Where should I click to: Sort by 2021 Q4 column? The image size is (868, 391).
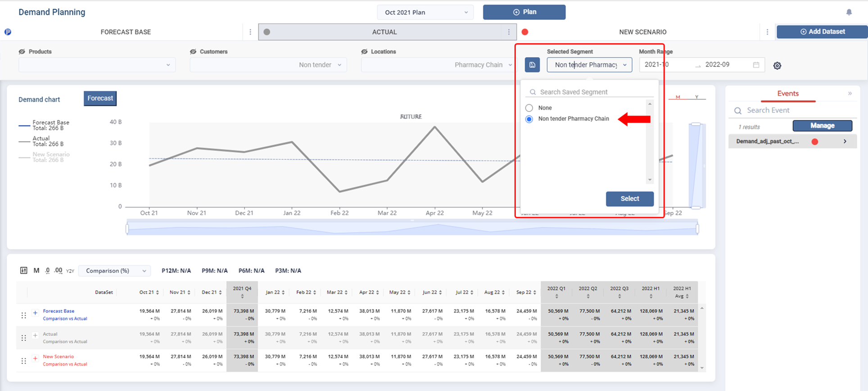coord(242,296)
